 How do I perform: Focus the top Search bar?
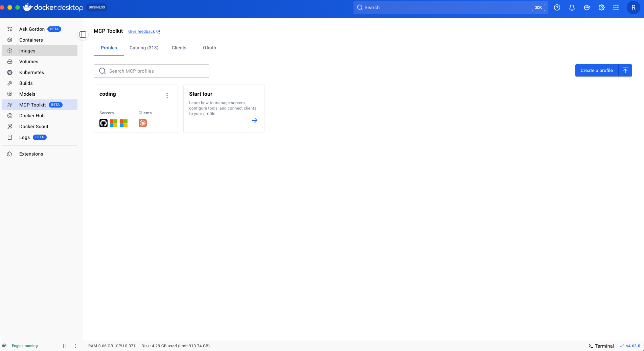point(451,7)
